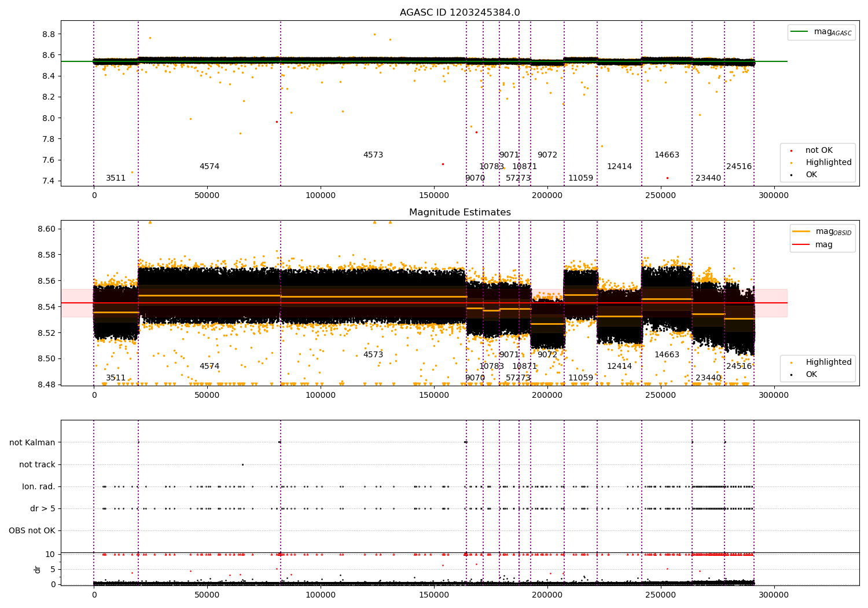Select the mag AGASC legend entry in top plot
This screenshot has height=608, width=868.
click(821, 32)
